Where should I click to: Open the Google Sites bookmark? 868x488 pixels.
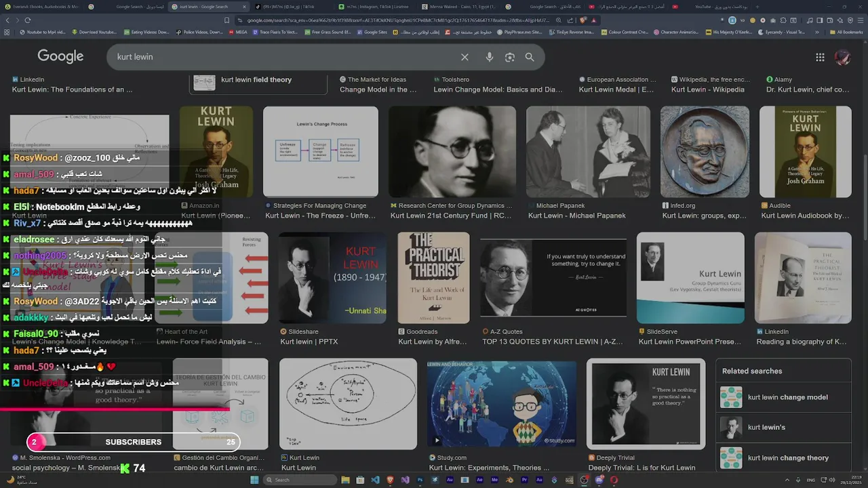(371, 32)
